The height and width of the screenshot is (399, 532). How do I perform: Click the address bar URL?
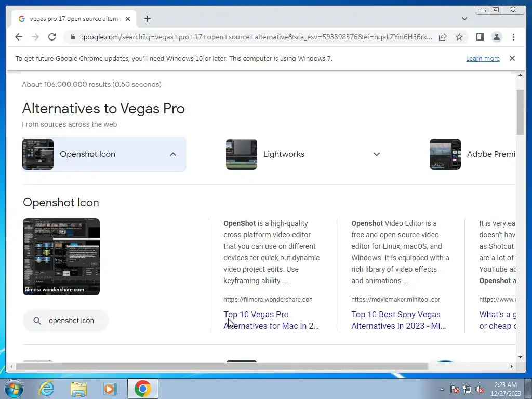256,37
